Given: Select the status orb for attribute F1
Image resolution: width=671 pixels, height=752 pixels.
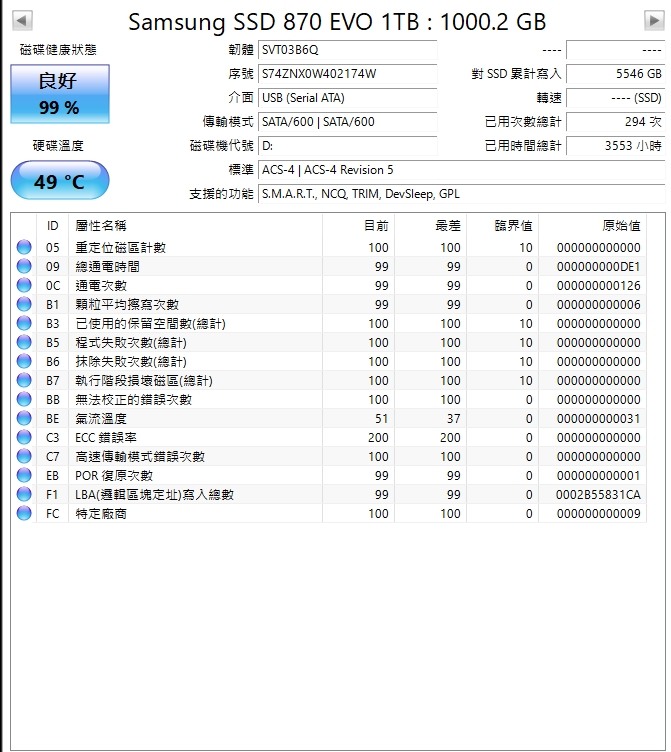Looking at the screenshot, I should (24, 494).
